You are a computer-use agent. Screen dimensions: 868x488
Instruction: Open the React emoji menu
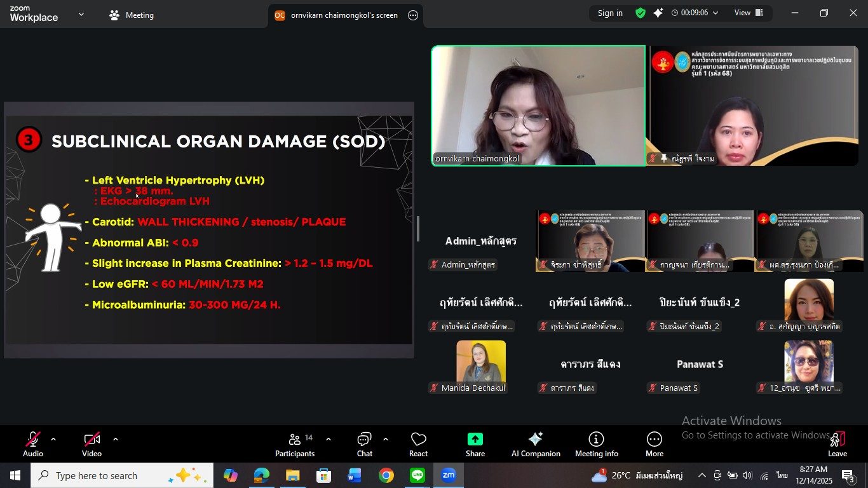pos(418,444)
